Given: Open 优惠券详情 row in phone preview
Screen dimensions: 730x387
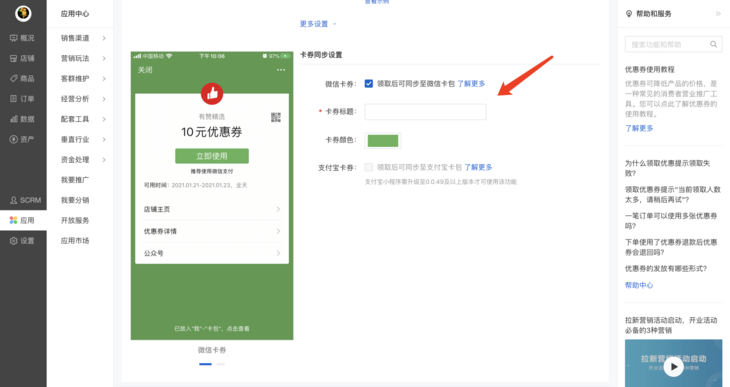Looking at the screenshot, I should tap(212, 231).
